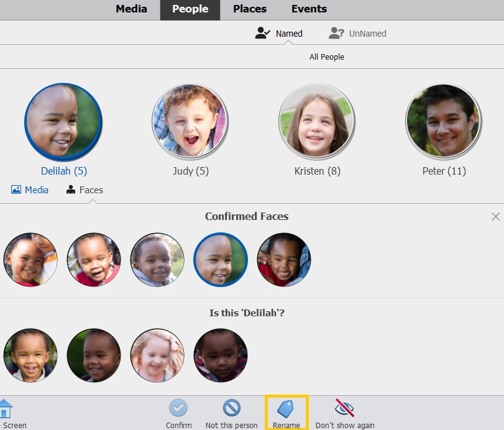This screenshot has height=430, width=504.
Task: Click the Delilah (5) name label
Action: (x=64, y=171)
